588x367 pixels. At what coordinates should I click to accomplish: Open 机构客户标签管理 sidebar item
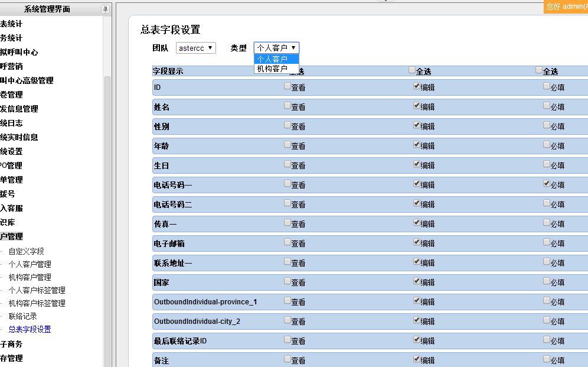click(x=37, y=303)
